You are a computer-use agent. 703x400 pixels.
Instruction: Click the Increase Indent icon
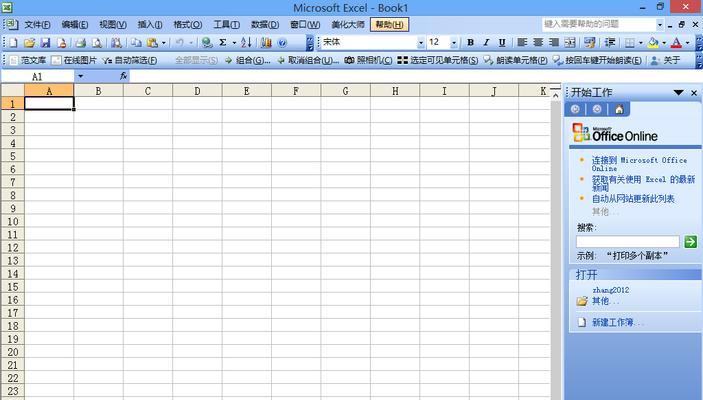pos(609,43)
